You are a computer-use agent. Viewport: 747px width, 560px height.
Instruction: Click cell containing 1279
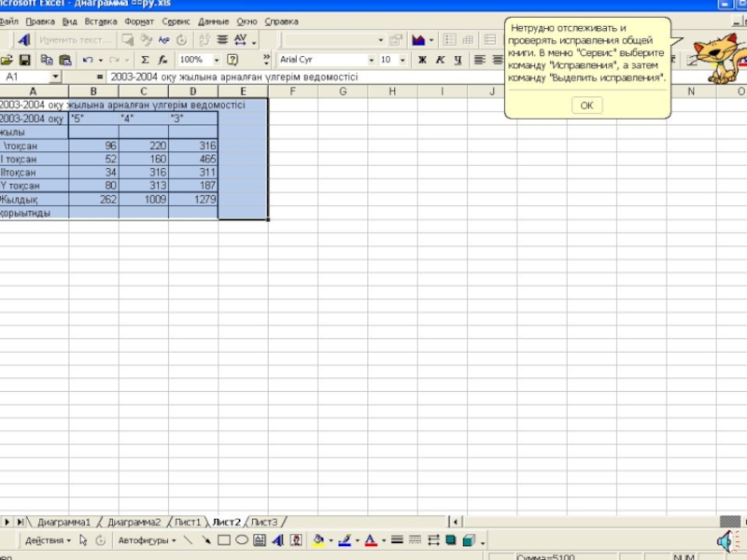193,200
